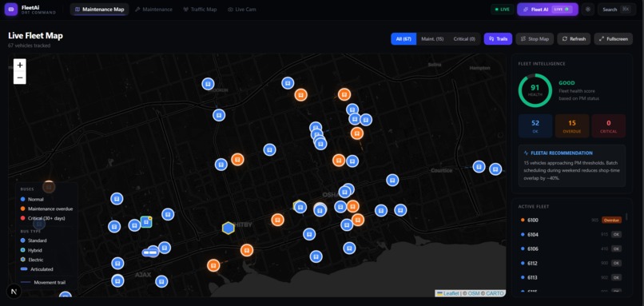This screenshot has height=306, width=644.
Task: Click the LIVE status indicator
Action: coord(503,10)
